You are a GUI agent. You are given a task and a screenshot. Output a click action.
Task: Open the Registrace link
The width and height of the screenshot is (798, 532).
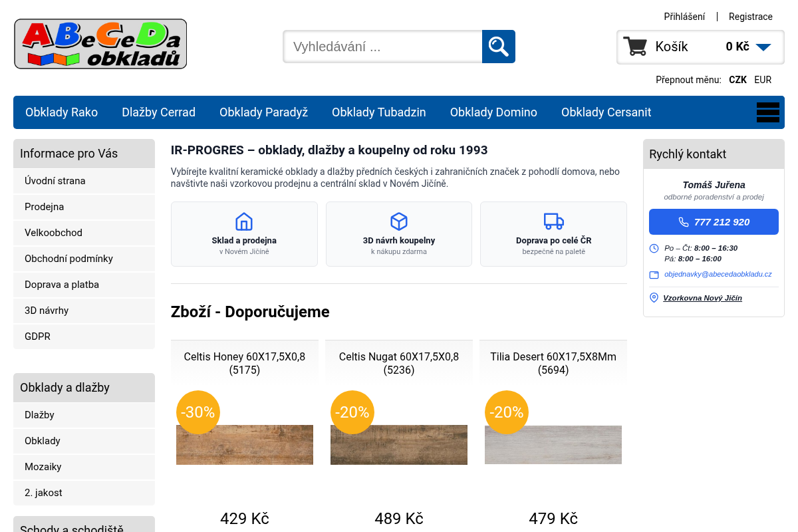pos(751,17)
